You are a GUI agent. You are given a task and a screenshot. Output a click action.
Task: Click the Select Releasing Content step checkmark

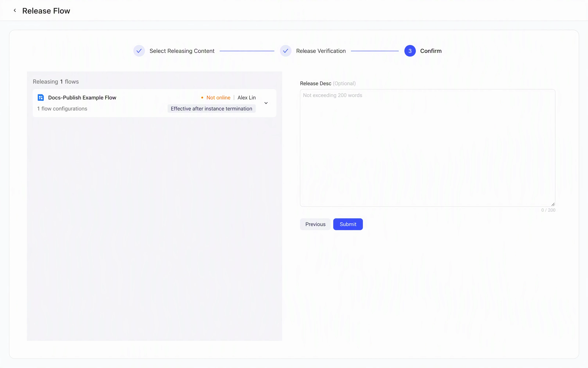tap(139, 51)
